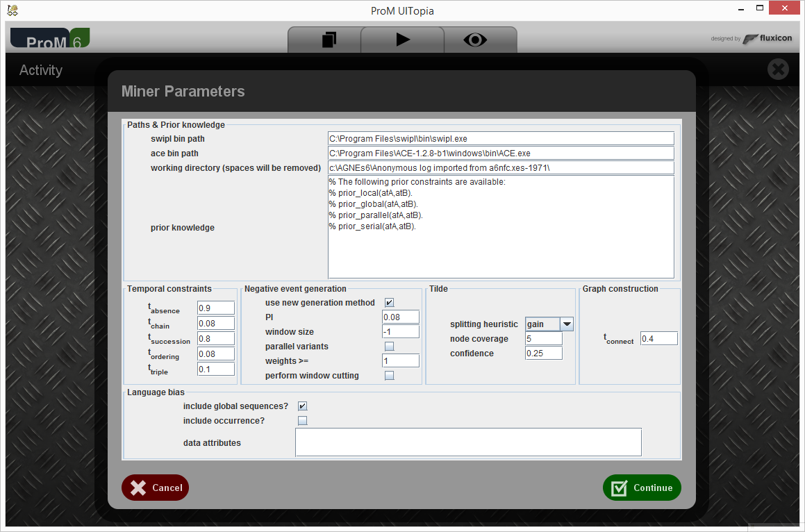This screenshot has height=532, width=805.
Task: Click the ProM app icon in the title bar
Action: [13, 10]
